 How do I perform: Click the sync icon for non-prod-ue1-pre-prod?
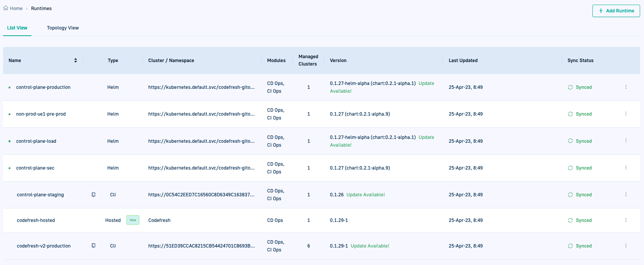tap(570, 114)
